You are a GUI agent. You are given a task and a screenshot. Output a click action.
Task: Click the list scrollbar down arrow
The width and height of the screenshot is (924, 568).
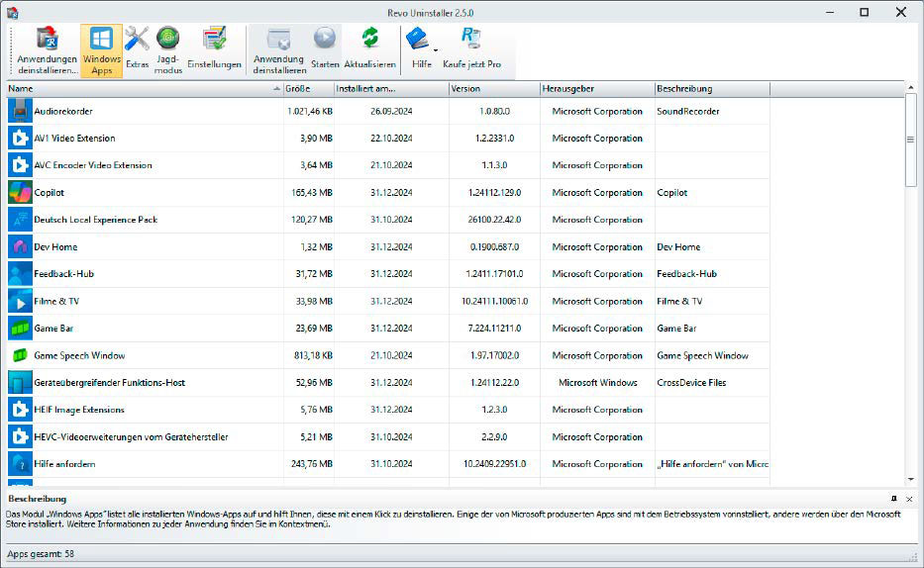coord(910,479)
